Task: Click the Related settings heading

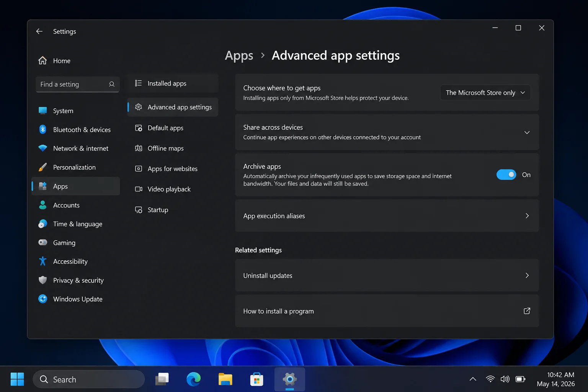Action: click(x=258, y=250)
